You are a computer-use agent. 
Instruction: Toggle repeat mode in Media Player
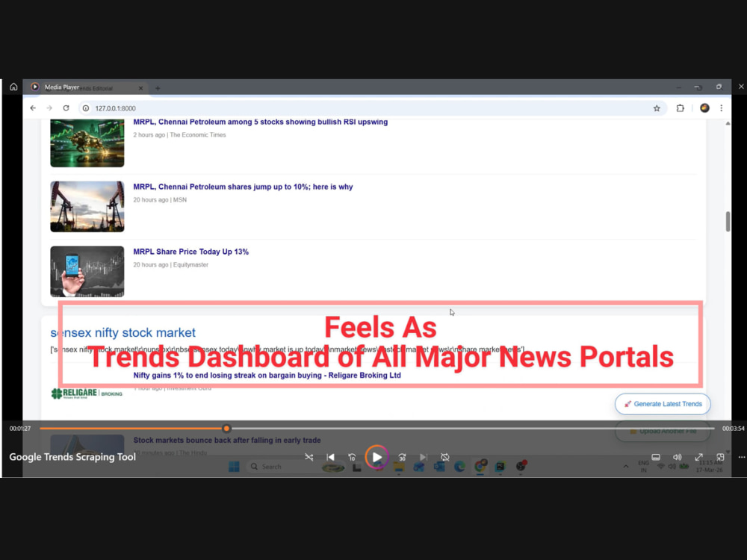pos(445,457)
